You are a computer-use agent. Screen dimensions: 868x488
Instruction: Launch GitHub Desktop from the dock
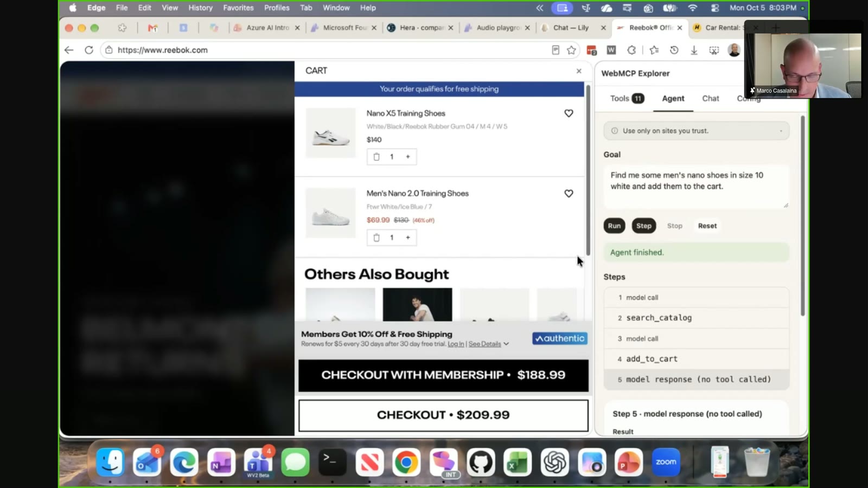point(481,462)
